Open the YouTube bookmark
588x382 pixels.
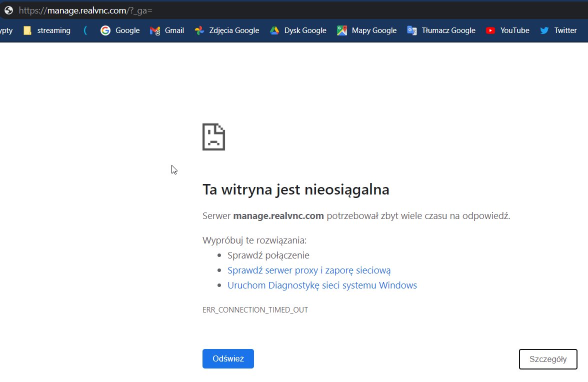tap(507, 30)
